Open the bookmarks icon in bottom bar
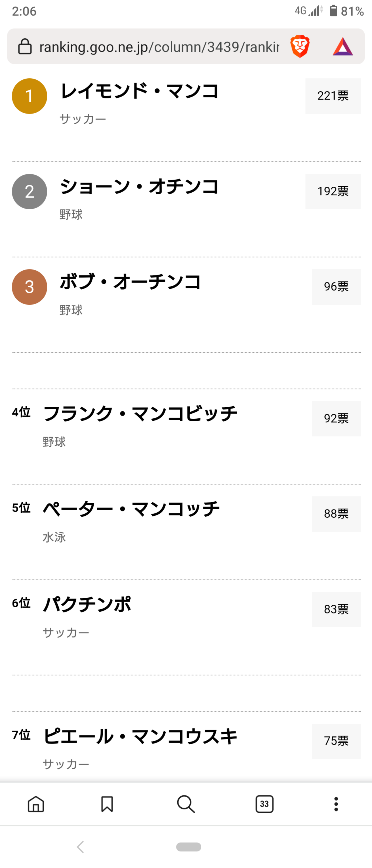Image resolution: width=372 pixels, height=868 pixels. 107,804
